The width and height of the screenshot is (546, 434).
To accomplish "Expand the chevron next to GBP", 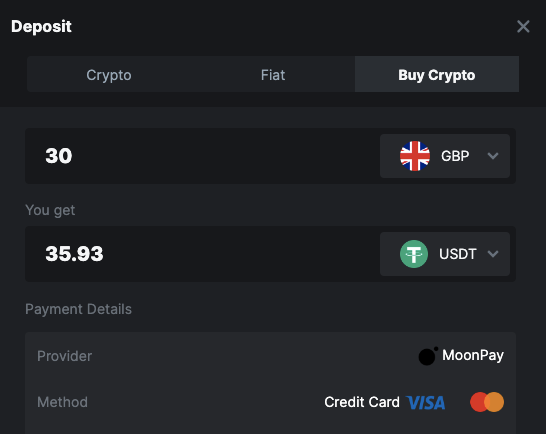I will 493,156.
